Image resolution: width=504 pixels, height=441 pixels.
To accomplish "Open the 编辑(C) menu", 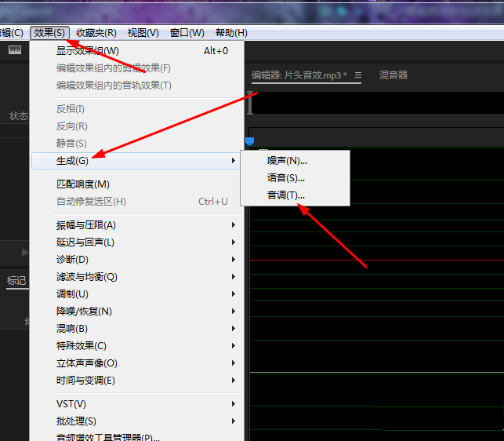I will click(x=12, y=33).
